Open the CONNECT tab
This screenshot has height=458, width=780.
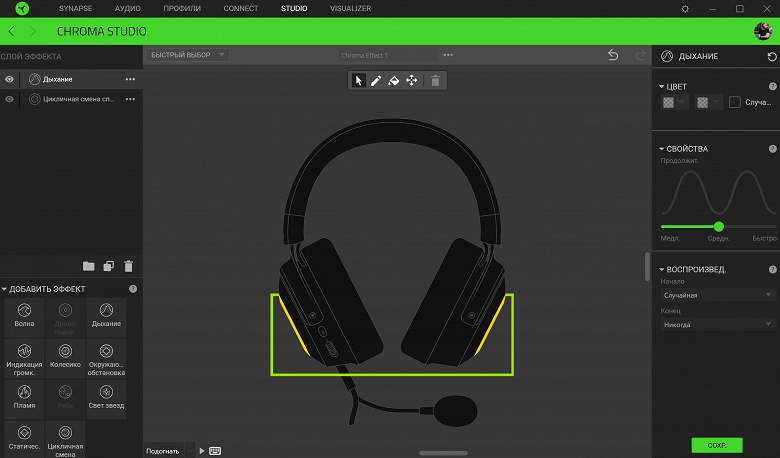241,8
